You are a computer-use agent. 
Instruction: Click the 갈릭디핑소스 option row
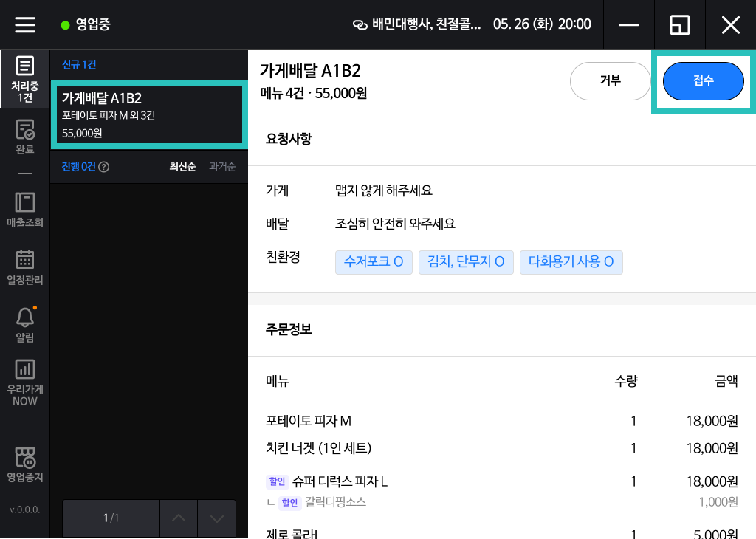point(501,502)
